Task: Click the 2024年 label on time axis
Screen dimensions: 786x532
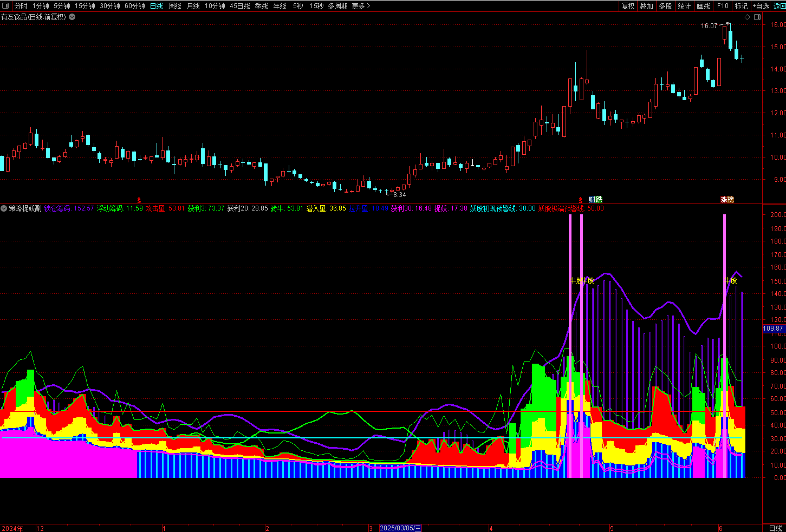Action: coord(12,528)
